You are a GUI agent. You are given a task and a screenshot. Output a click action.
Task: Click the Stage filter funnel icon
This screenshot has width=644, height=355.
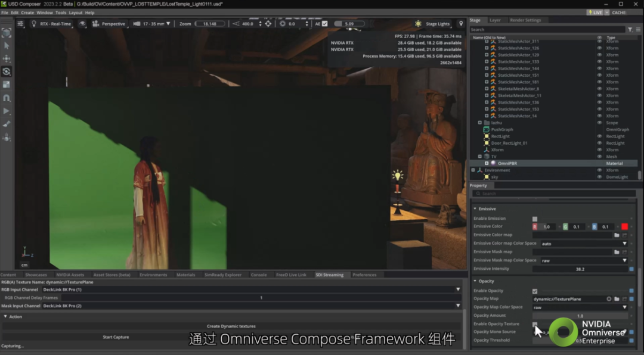(x=630, y=30)
